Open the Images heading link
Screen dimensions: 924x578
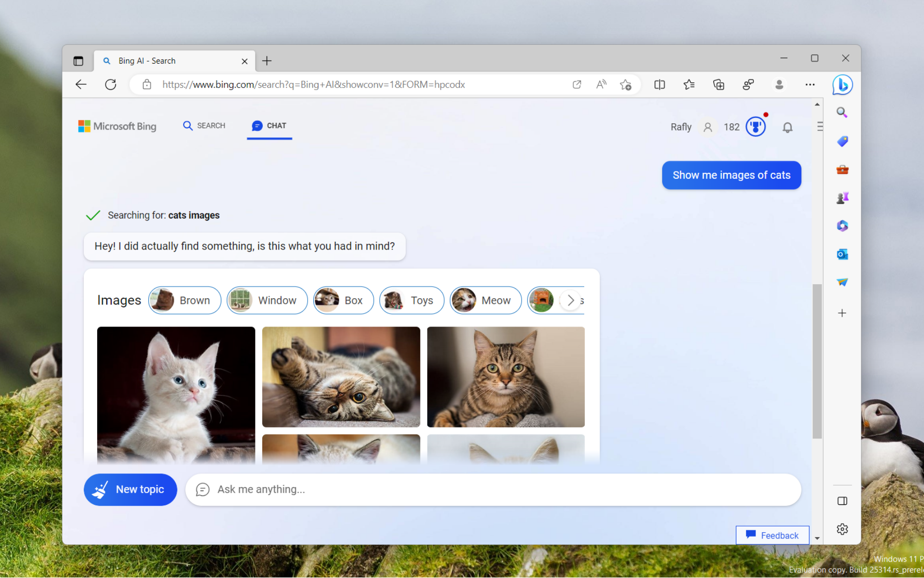pyautogui.click(x=119, y=300)
